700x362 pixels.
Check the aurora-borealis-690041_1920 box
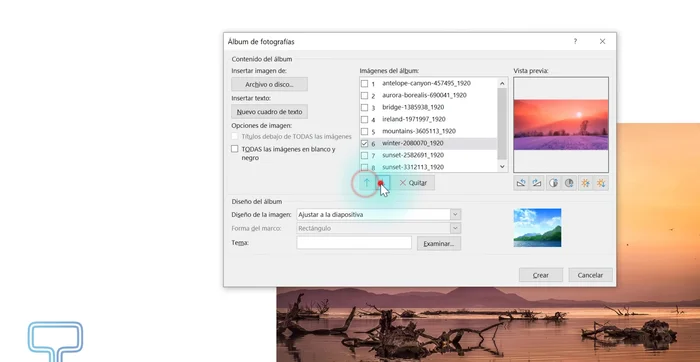pos(365,96)
